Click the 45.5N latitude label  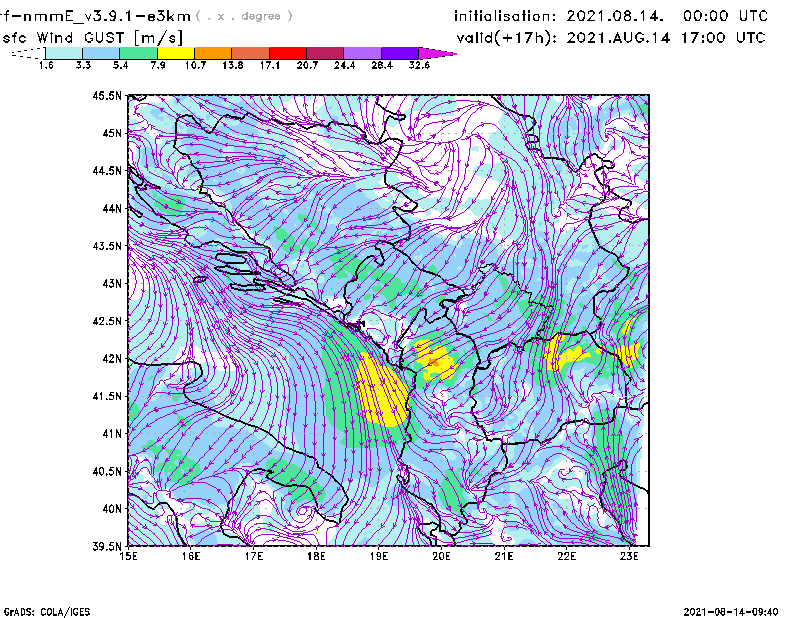(x=107, y=95)
